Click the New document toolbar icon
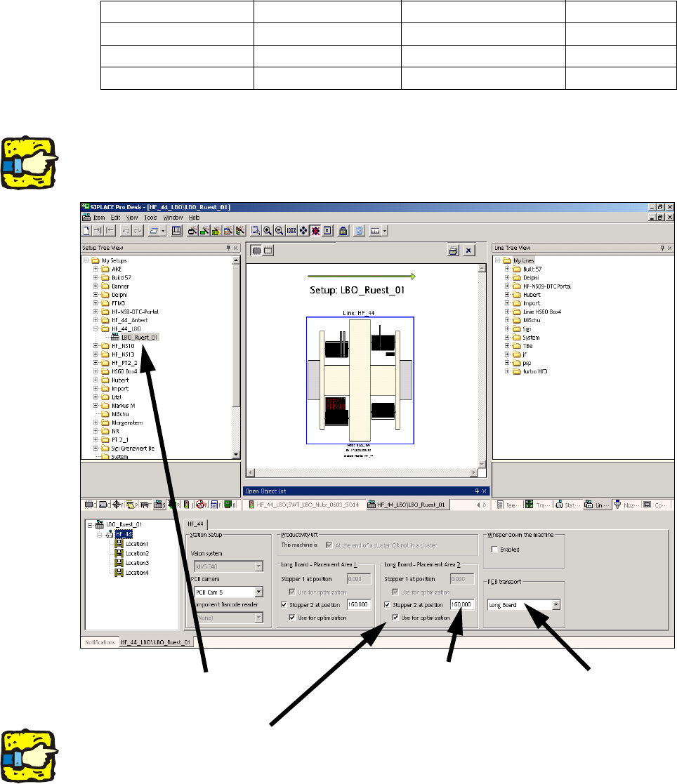 [x=86, y=230]
